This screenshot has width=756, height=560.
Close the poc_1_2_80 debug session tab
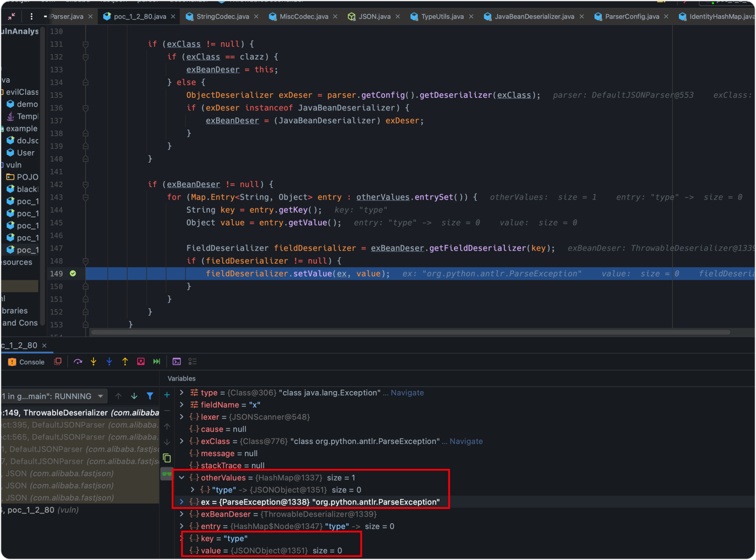pyautogui.click(x=44, y=346)
